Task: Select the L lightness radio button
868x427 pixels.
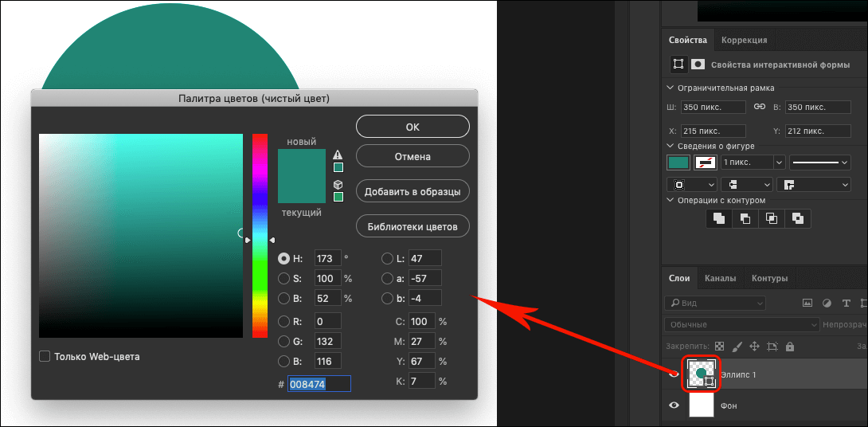Action: (x=388, y=258)
